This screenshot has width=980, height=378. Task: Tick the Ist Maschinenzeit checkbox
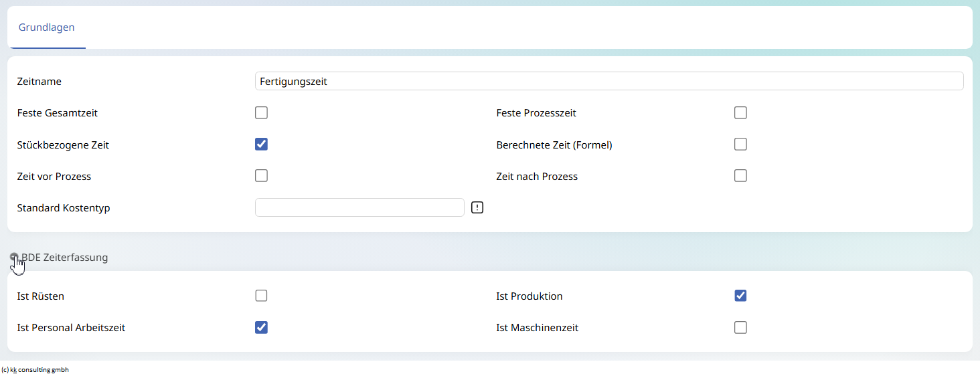[x=740, y=327]
